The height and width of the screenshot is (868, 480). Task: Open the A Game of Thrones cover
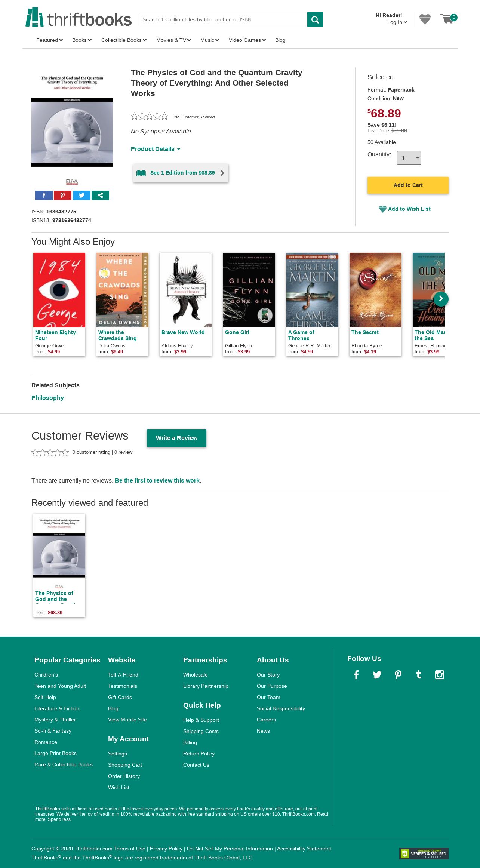(312, 290)
